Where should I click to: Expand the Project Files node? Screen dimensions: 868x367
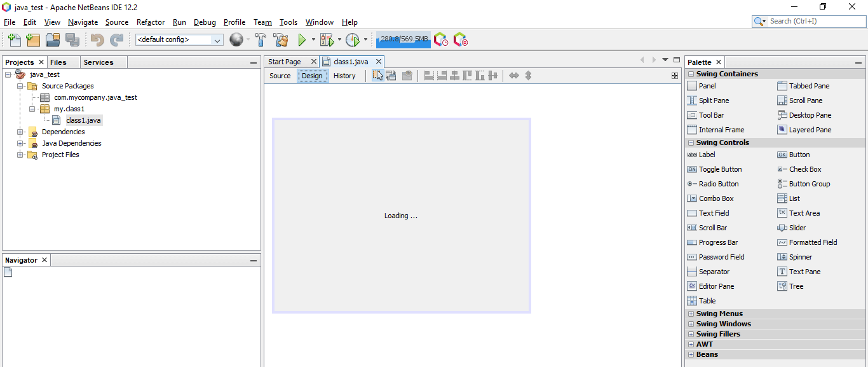(x=20, y=155)
